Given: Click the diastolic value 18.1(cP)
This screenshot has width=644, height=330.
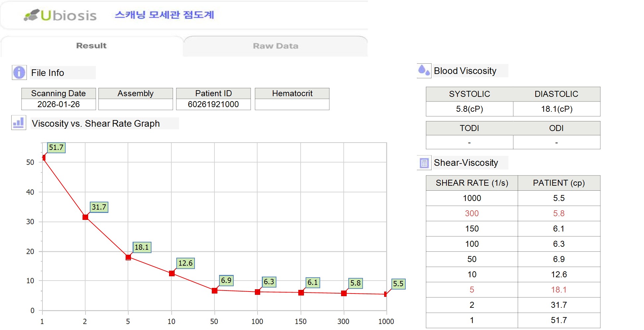Looking at the screenshot, I should (x=557, y=109).
